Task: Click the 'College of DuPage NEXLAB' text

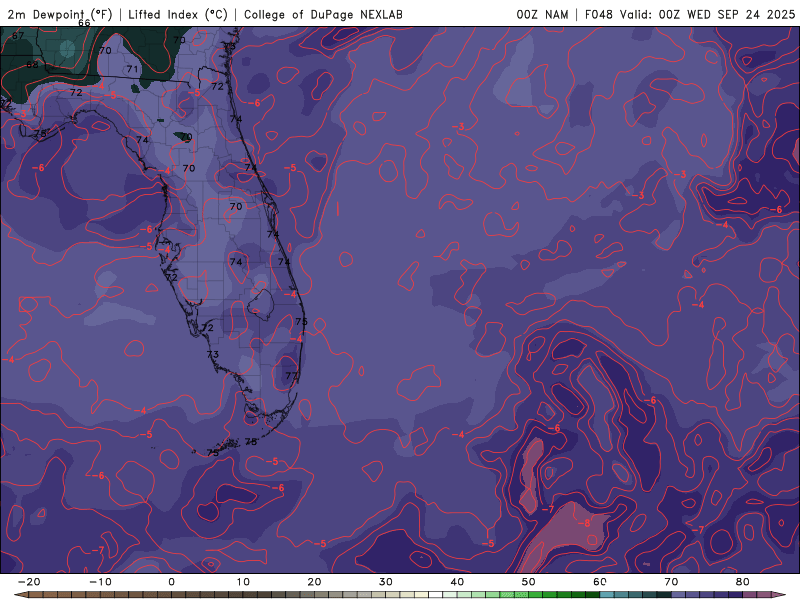Action: click(323, 14)
